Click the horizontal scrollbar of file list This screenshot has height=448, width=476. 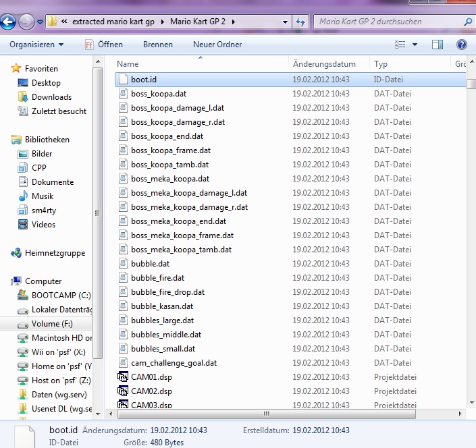pos(266,414)
